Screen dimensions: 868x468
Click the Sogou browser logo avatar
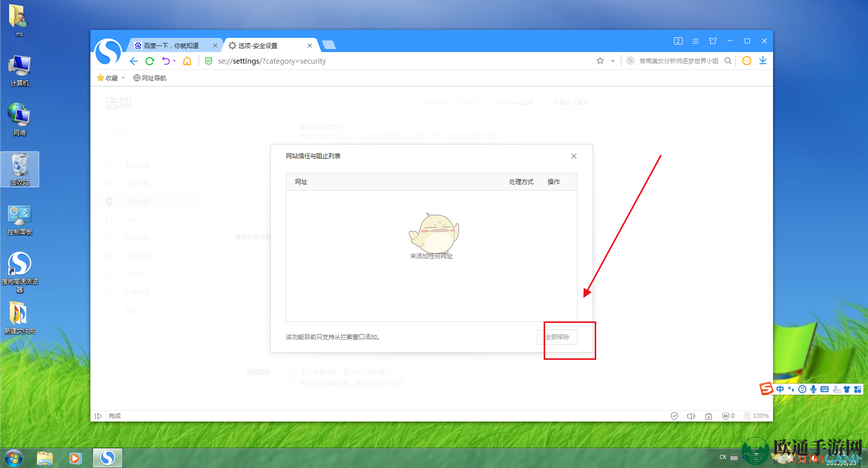[108, 52]
